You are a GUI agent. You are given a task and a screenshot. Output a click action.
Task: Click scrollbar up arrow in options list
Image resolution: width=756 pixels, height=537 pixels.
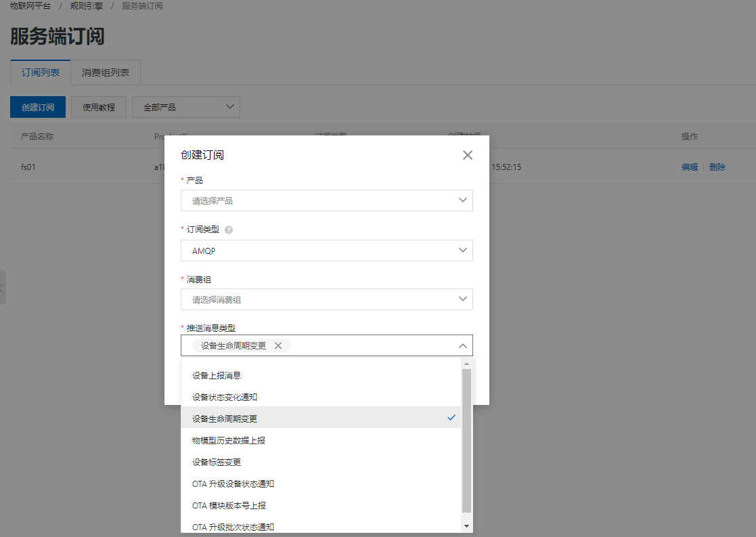466,364
